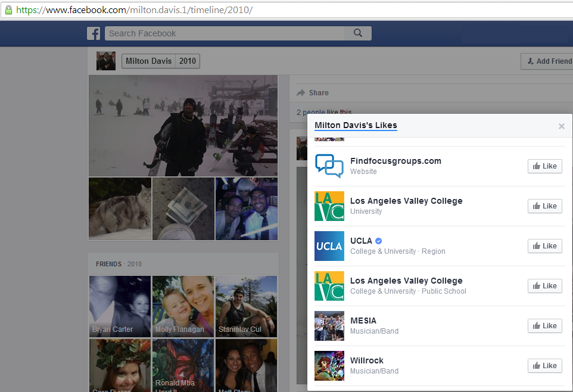The width and height of the screenshot is (573, 392).
Task: Click the '2 people like this' text
Action: click(x=324, y=112)
